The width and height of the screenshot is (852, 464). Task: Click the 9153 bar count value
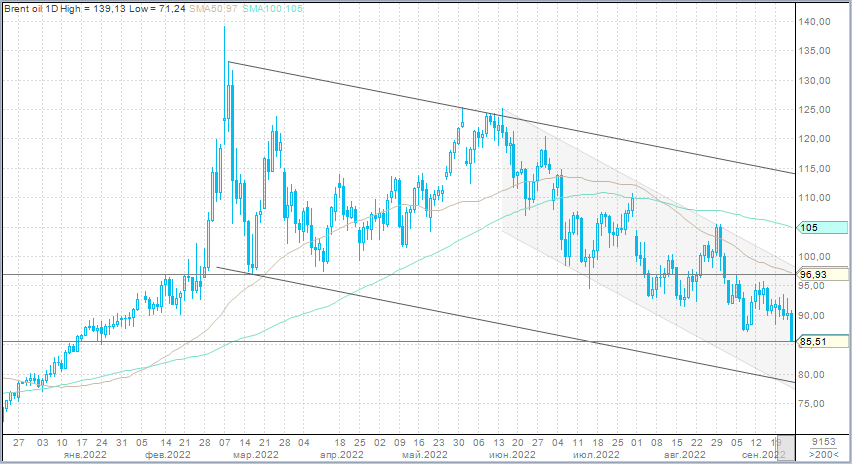tap(823, 441)
